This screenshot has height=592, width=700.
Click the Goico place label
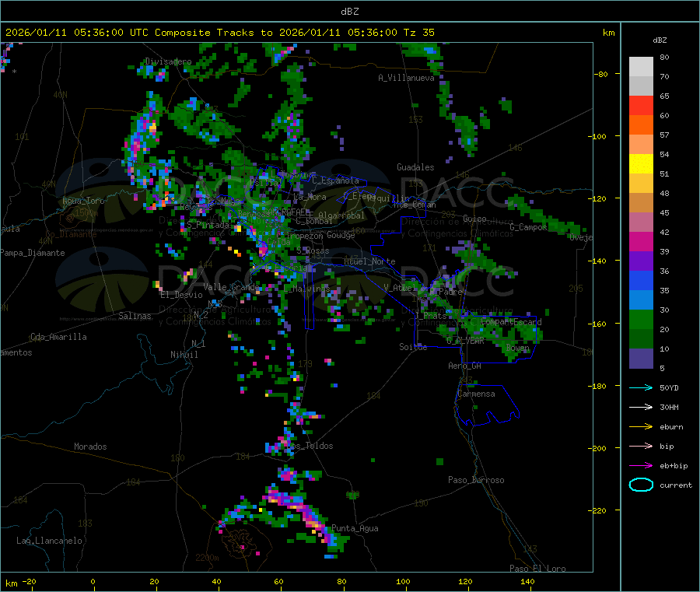point(474,219)
